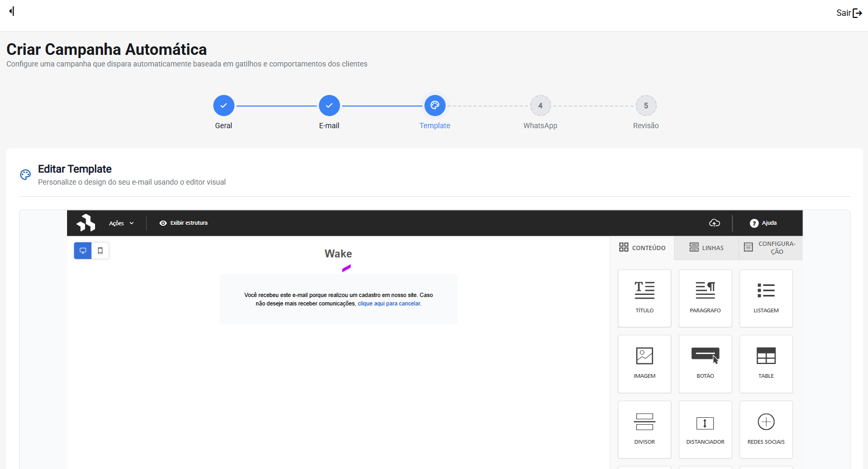Click the Table content block
868x469 pixels.
[x=766, y=363]
